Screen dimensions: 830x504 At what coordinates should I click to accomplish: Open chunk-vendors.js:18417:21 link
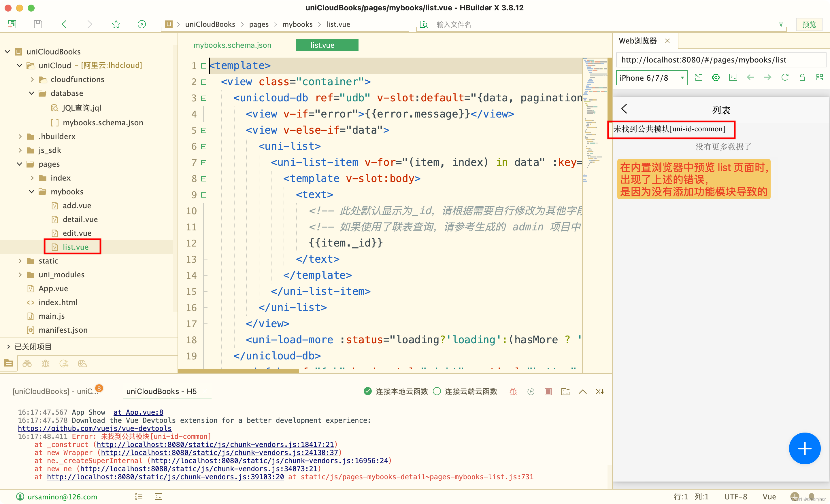[215, 444]
